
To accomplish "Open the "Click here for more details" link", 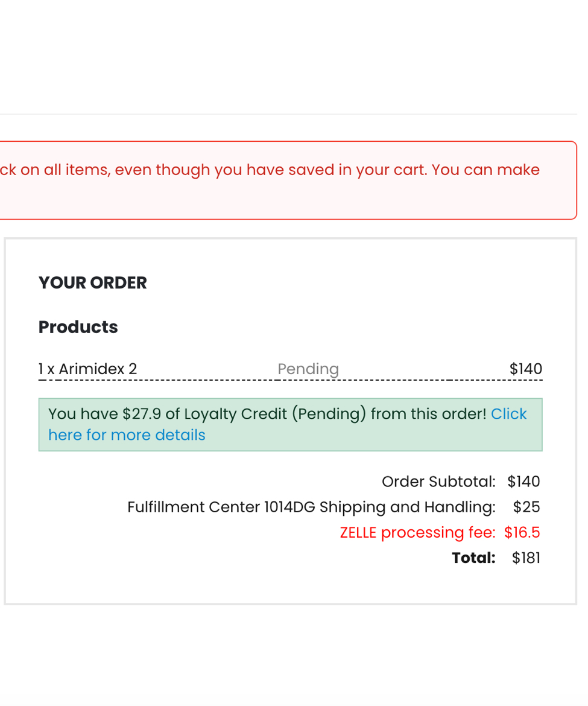I will coord(127,435).
